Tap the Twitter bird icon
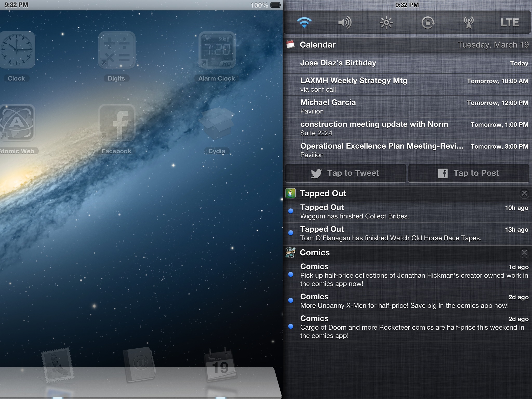532x399 pixels. pyautogui.click(x=316, y=173)
